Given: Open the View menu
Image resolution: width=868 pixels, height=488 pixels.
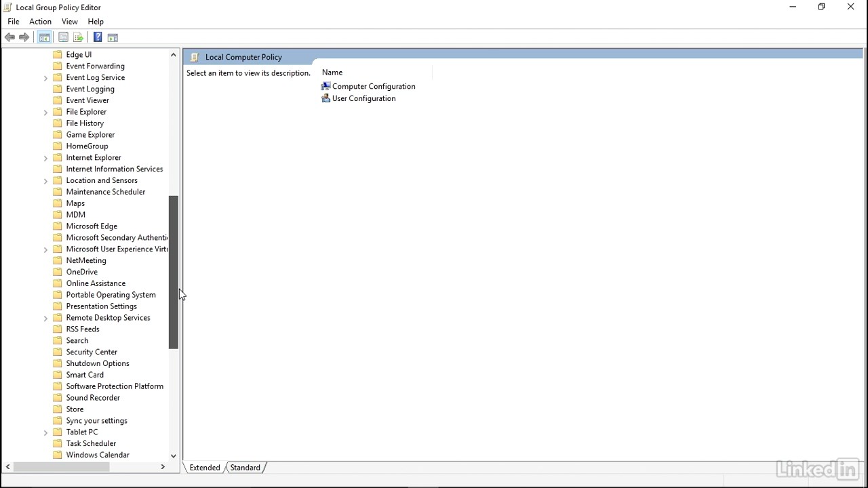Looking at the screenshot, I should [70, 22].
